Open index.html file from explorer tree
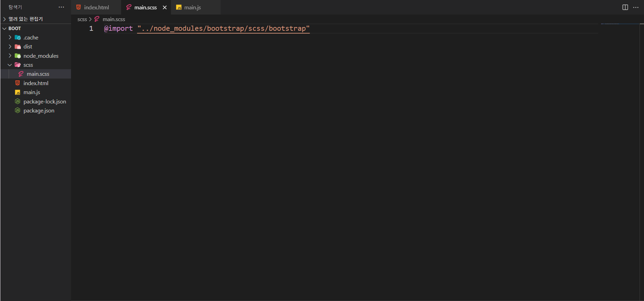 (36, 83)
